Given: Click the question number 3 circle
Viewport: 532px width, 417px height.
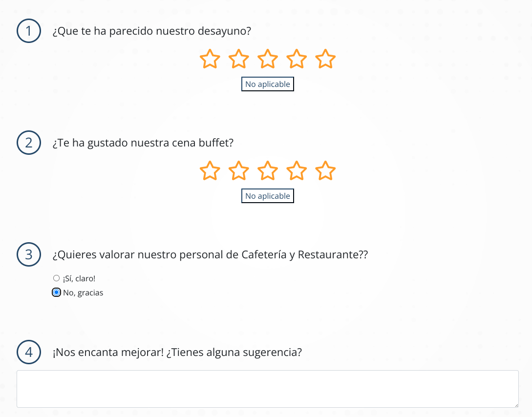Looking at the screenshot, I should click(x=29, y=254).
